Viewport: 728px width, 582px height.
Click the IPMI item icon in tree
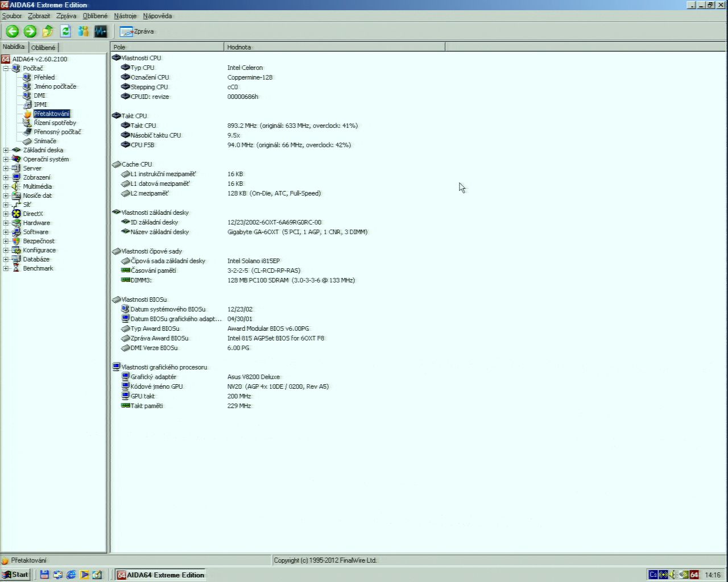27,105
